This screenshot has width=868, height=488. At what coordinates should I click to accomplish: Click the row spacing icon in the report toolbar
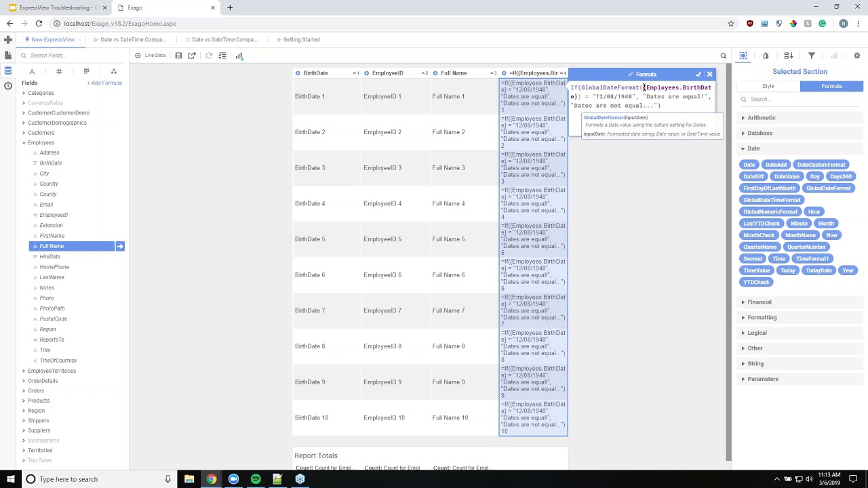click(222, 56)
